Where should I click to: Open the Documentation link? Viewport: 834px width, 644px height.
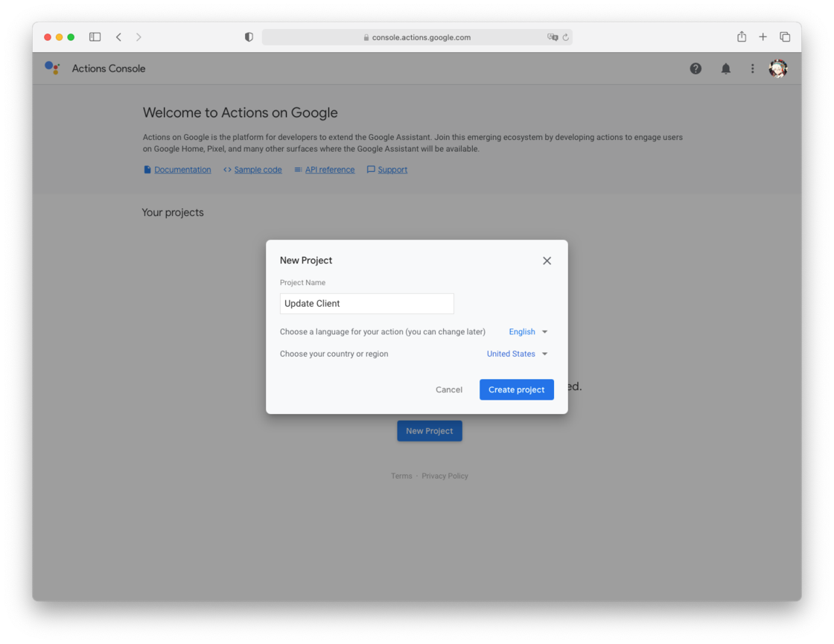click(182, 170)
